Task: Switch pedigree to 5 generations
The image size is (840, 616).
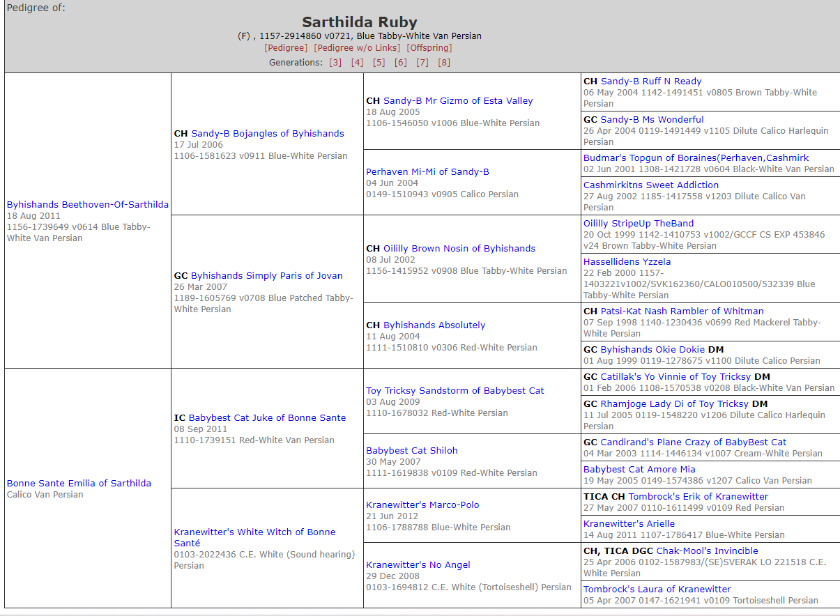Action: point(379,63)
